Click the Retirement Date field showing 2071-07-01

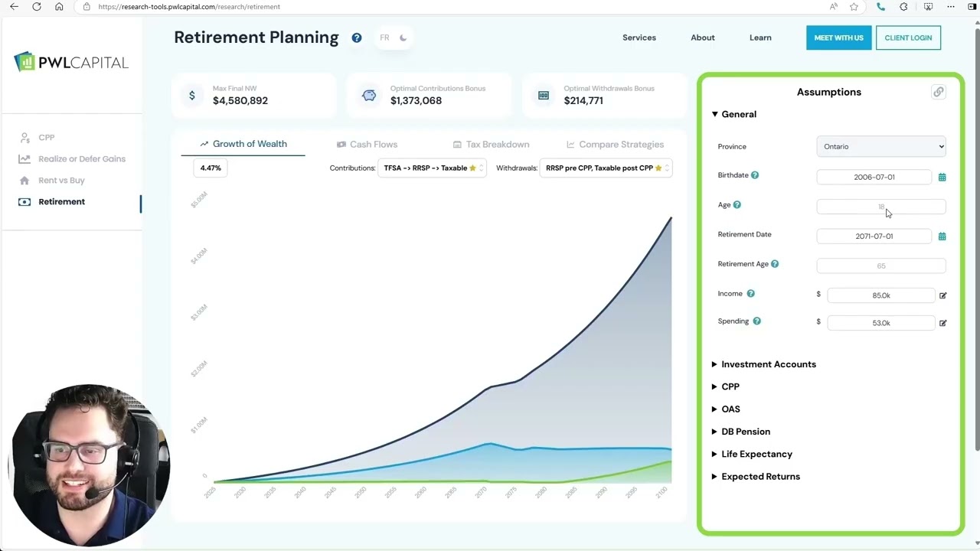[x=874, y=236]
